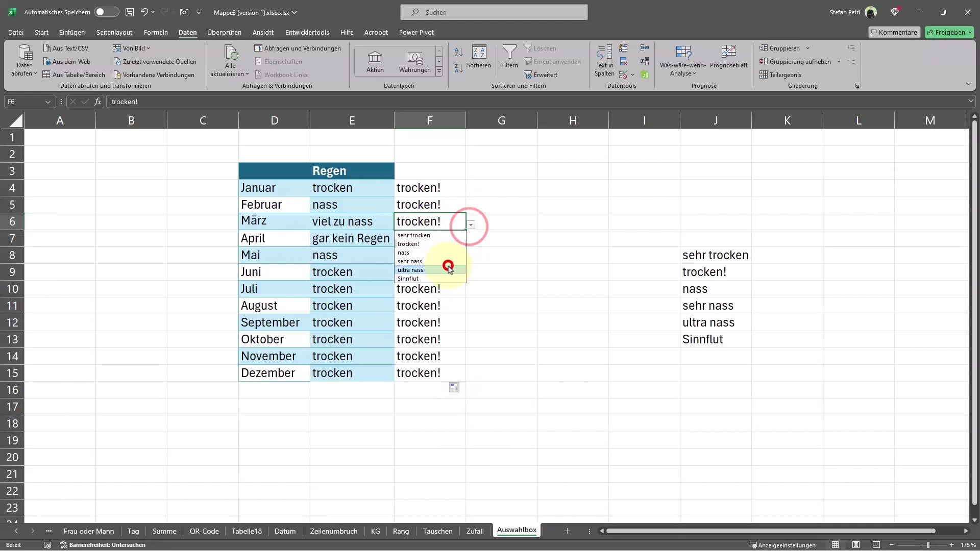Viewport: 980px width, 551px height.
Task: Click Aus Tabelle/Bereich
Action: coord(74,75)
